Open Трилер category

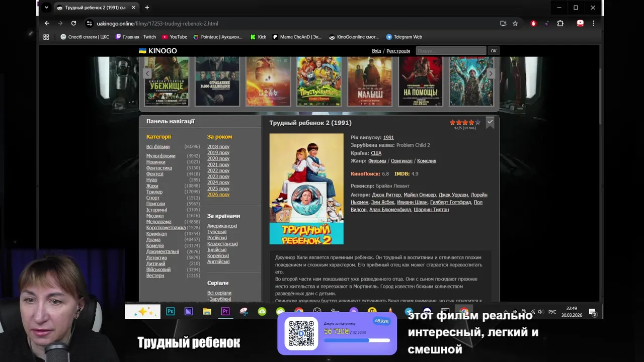coord(154,192)
